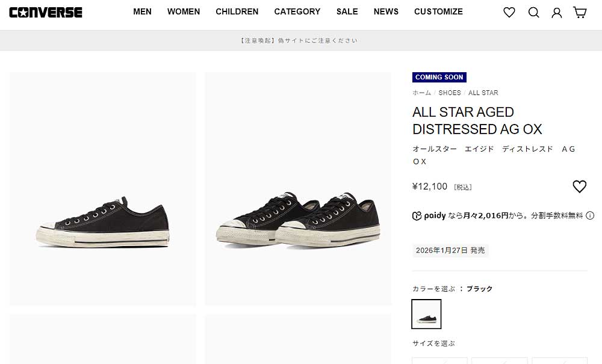Viewport: 602px width, 364px height.
Task: Open the side-view shoe product image
Action: click(103, 189)
